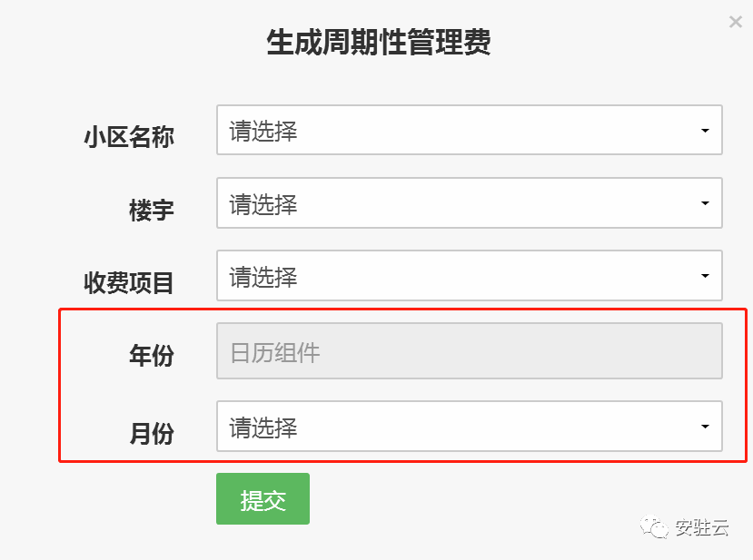
Task: Click the 楼宇 dropdown caret icon
Action: tap(705, 203)
